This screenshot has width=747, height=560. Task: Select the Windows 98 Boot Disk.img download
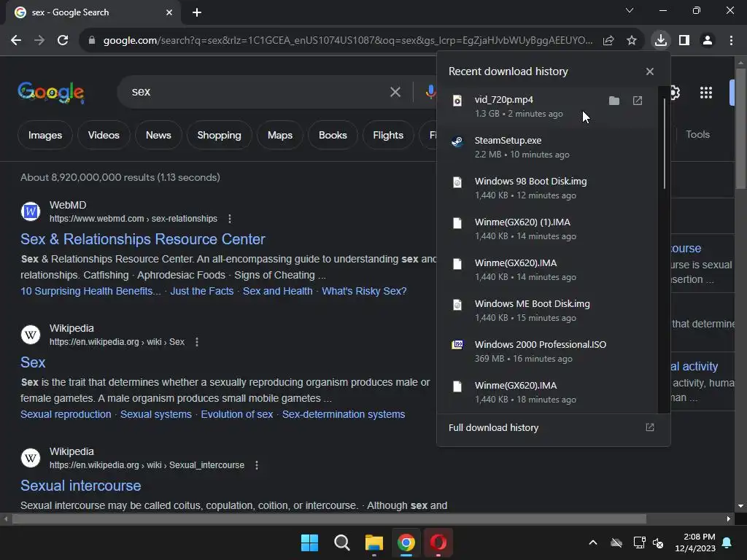coord(548,188)
